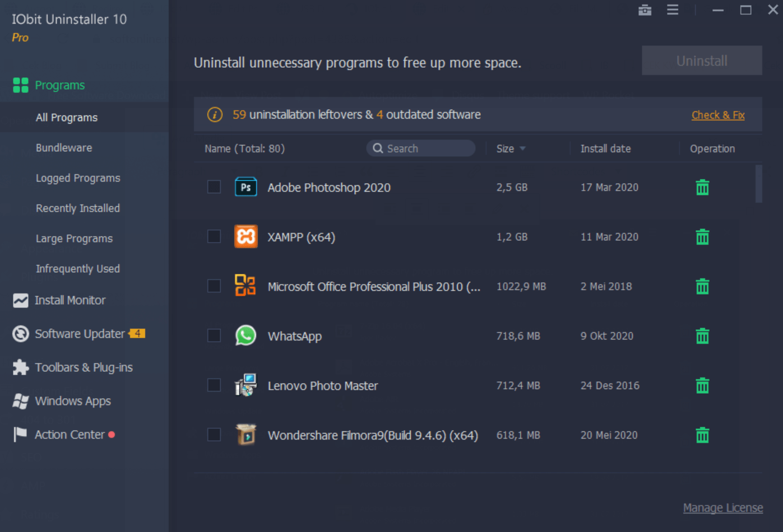This screenshot has height=532, width=783.
Task: Check the WhatsApp checkbox
Action: [x=214, y=335]
